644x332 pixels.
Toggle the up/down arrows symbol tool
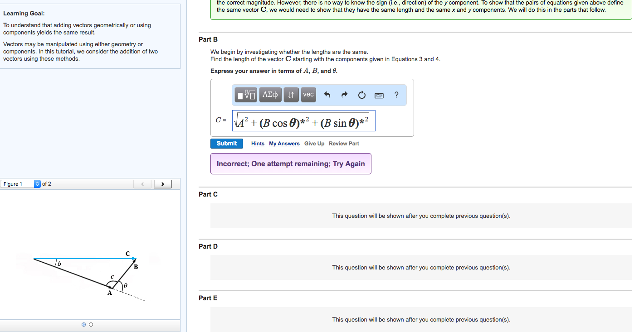[x=291, y=95]
